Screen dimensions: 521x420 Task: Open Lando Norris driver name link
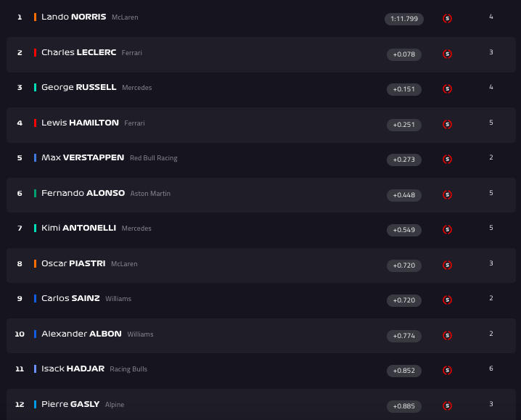(73, 17)
